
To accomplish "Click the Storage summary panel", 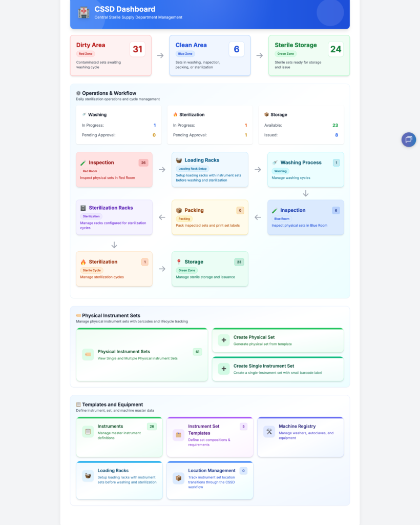I will coord(301,125).
